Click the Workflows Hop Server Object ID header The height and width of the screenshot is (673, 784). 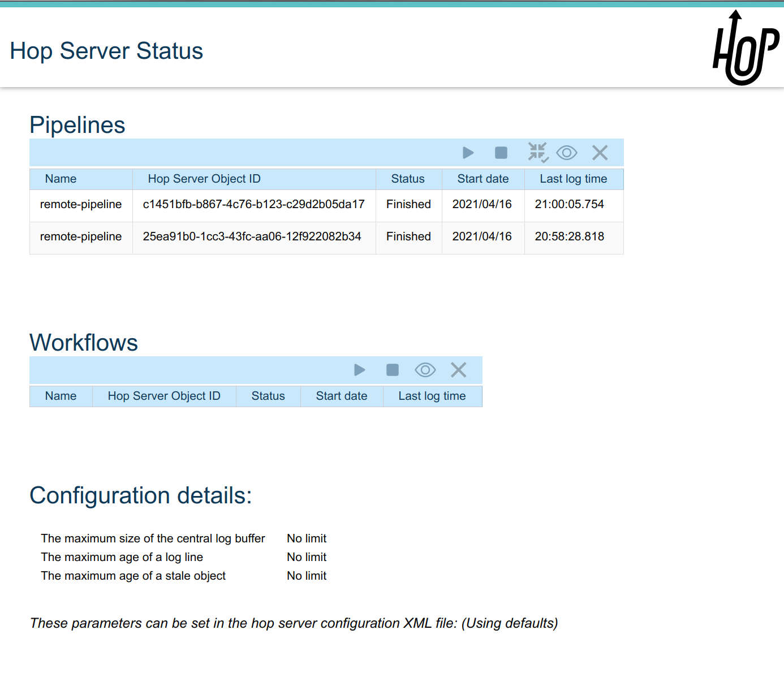[164, 396]
